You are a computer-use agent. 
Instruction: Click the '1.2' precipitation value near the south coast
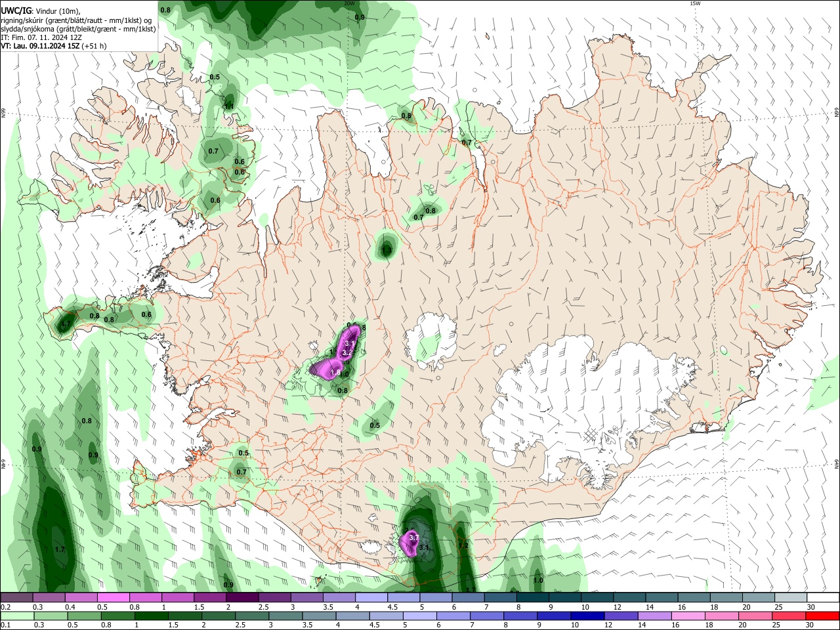463,545
